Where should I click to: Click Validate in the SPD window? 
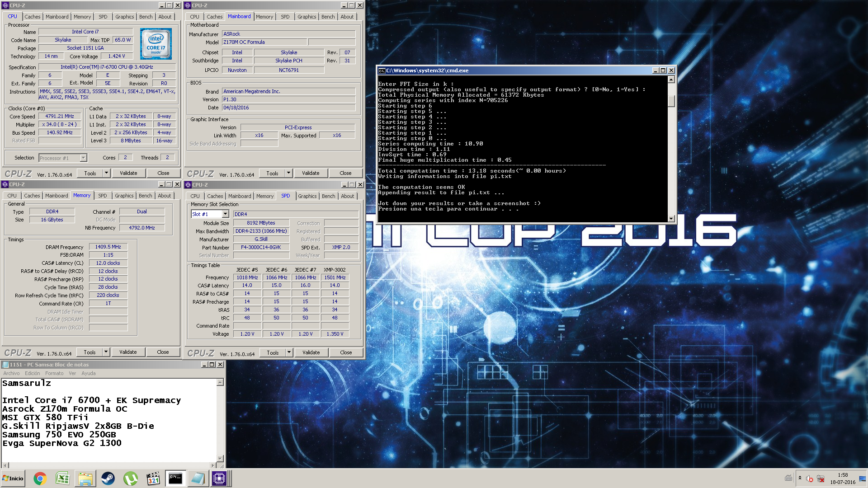[311, 352]
